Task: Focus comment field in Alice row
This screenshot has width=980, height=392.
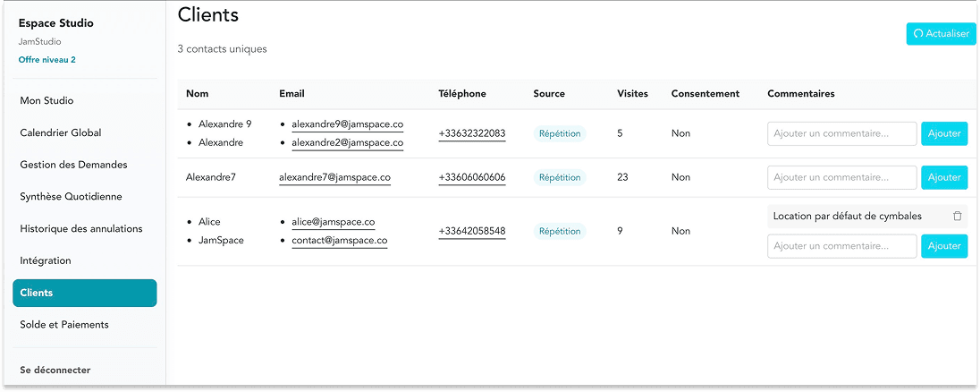Action: pyautogui.click(x=842, y=246)
